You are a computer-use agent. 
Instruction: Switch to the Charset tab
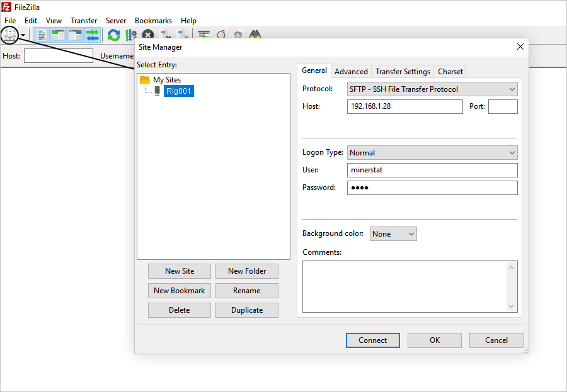(x=450, y=72)
